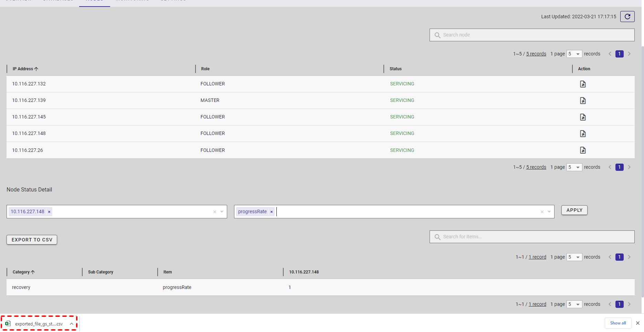Viewport: 644px width, 332px height.
Task: Expand the item selector dropdown arrow
Action: coord(549,212)
